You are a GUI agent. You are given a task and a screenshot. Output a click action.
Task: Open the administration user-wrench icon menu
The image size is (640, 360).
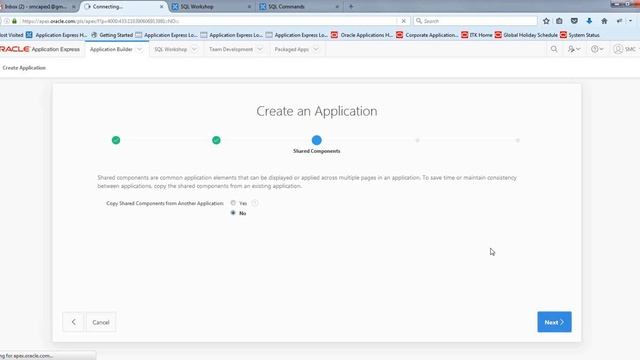pyautogui.click(x=574, y=49)
